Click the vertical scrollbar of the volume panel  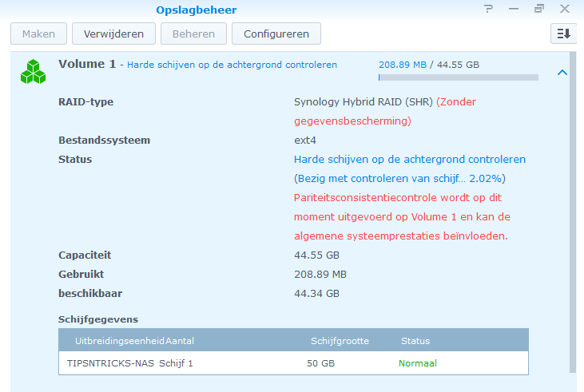(x=573, y=212)
